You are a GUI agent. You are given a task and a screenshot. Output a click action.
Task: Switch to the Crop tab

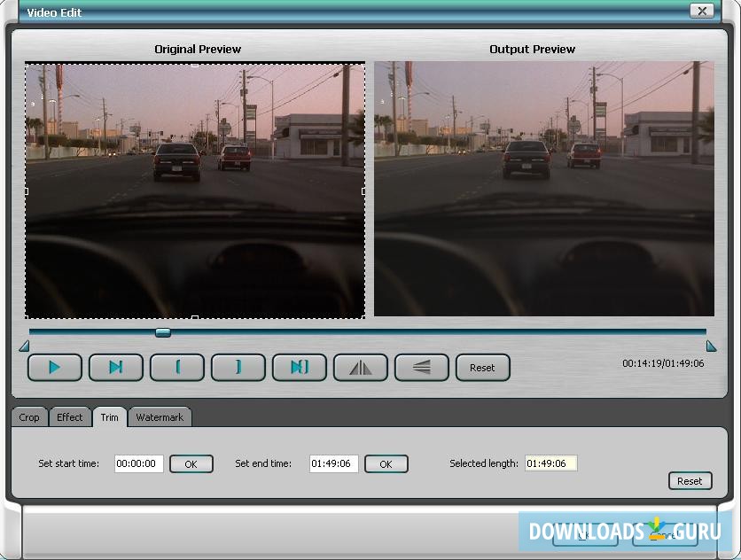pyautogui.click(x=29, y=417)
